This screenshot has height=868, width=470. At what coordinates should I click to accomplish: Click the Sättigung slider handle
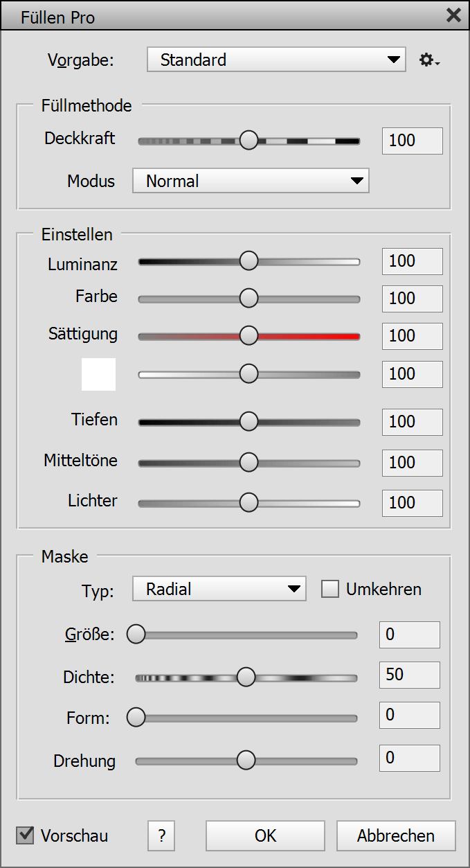248,336
